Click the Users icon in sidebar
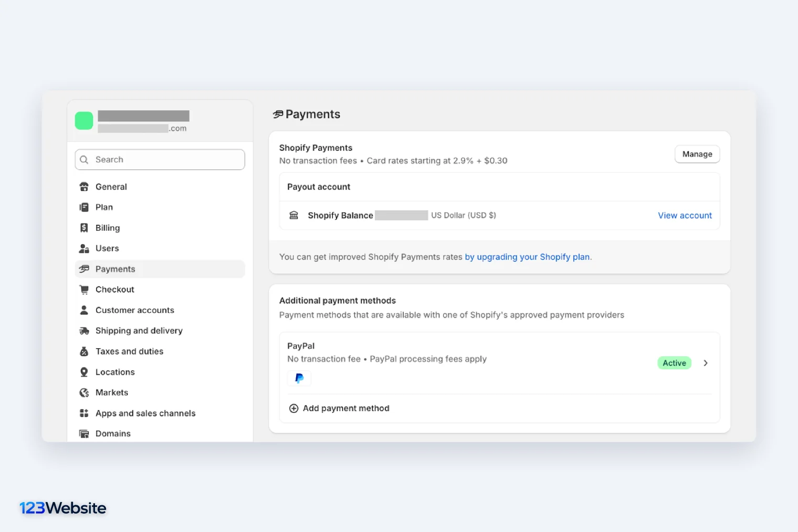Image resolution: width=798 pixels, height=532 pixels. pyautogui.click(x=84, y=248)
